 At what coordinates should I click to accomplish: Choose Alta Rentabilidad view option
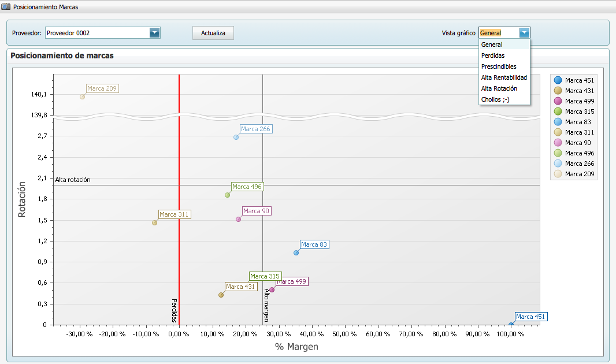pos(503,77)
